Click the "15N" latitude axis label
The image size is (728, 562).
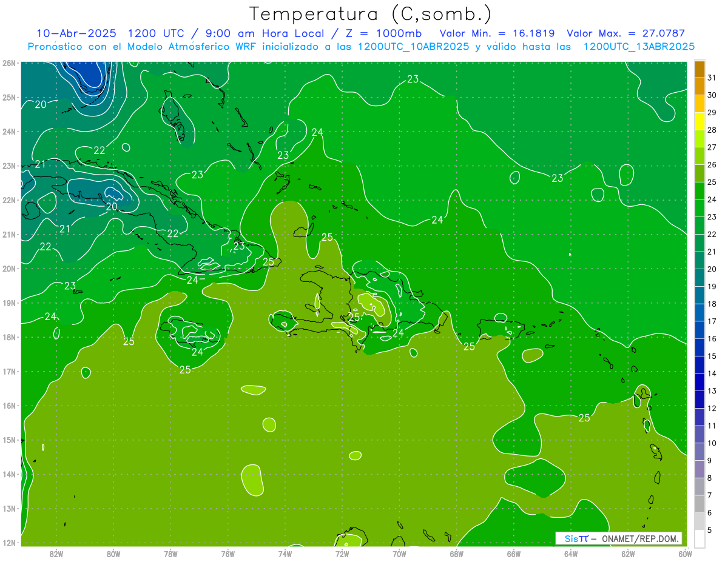coord(9,440)
